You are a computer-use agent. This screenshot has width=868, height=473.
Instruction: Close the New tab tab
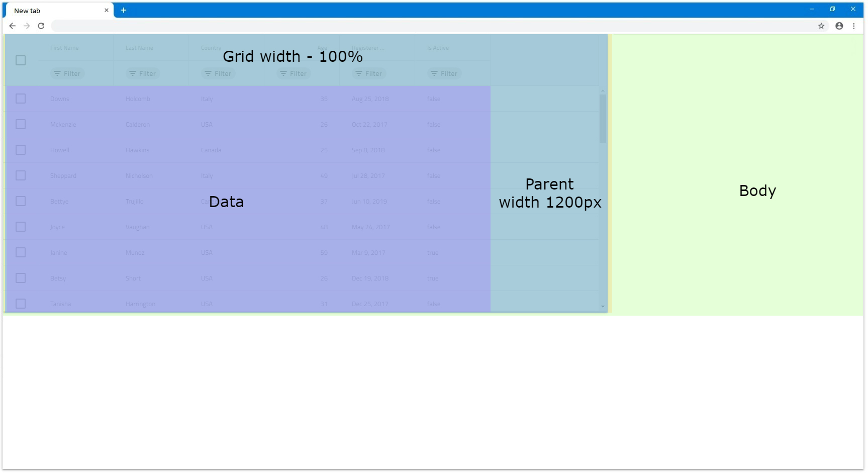pyautogui.click(x=107, y=10)
